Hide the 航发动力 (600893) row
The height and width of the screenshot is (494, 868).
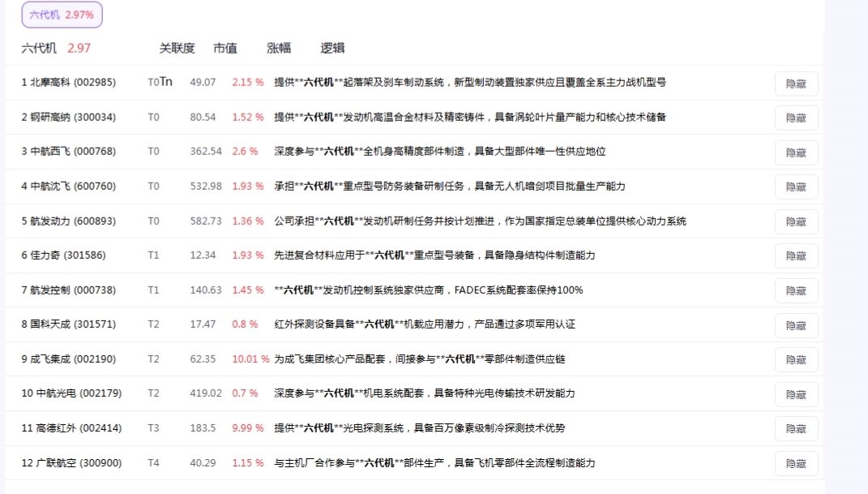[x=796, y=222]
